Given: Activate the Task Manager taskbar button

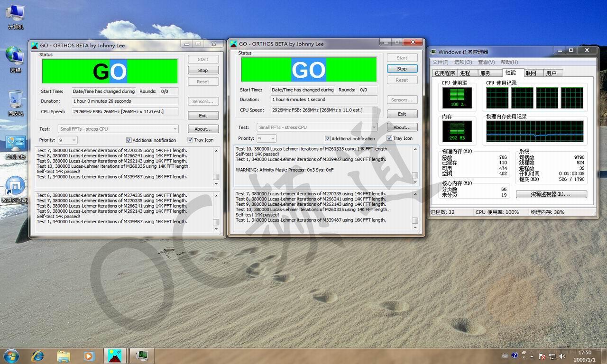Looking at the screenshot, I should click(141, 355).
